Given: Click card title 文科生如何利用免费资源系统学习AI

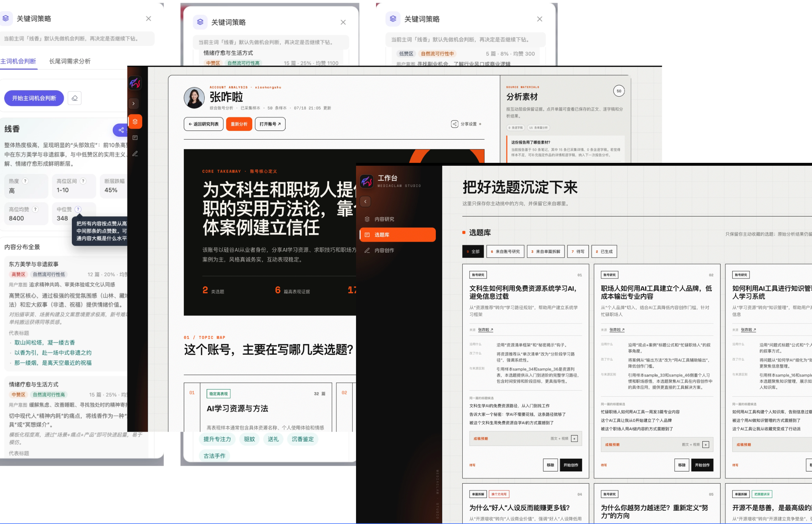Looking at the screenshot, I should [x=523, y=292].
